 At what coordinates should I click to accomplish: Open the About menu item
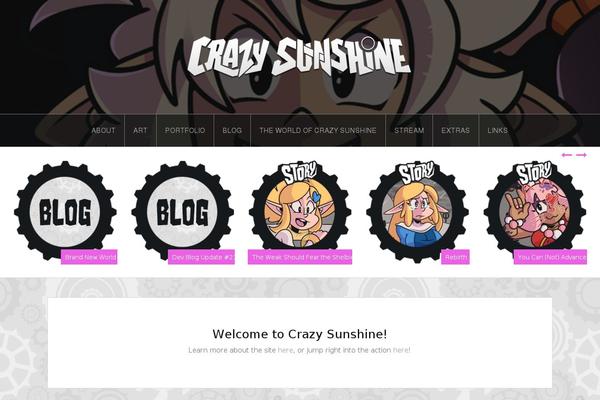103,130
